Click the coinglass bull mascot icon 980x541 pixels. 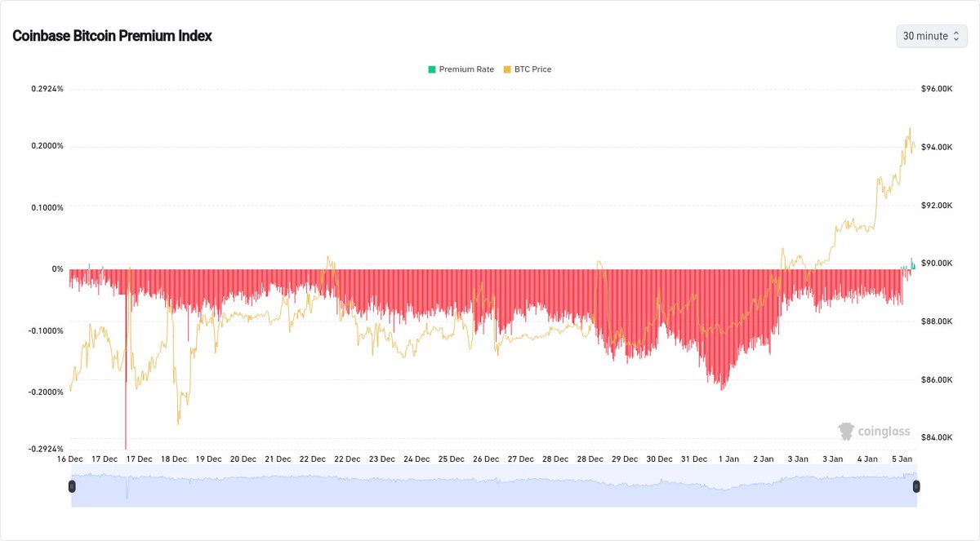coord(844,430)
